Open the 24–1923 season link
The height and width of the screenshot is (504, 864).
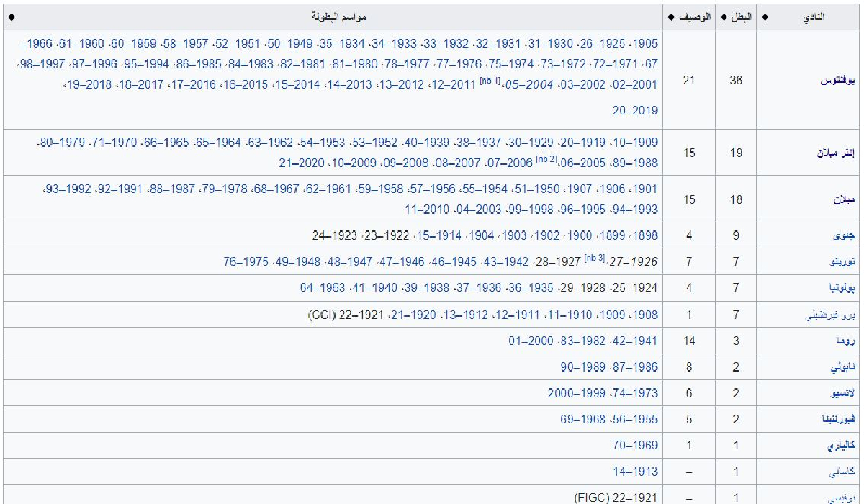[335, 235]
